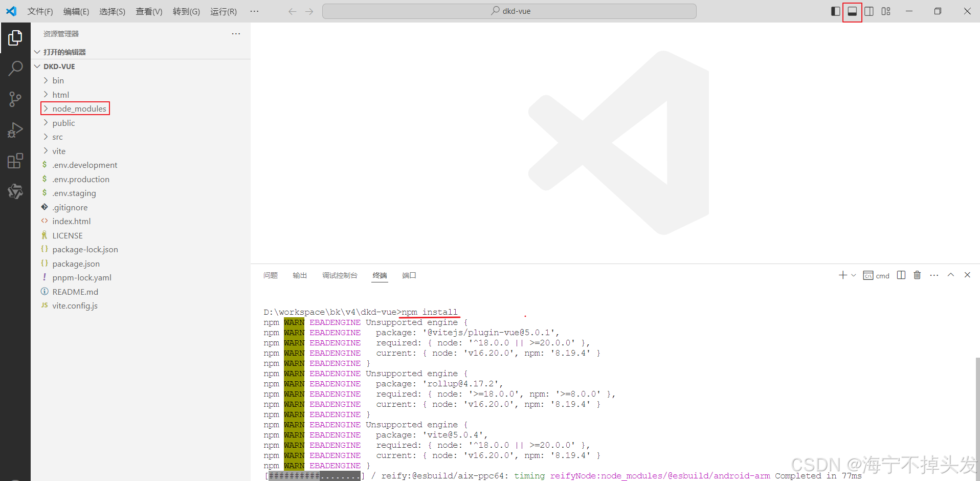Create a new terminal with plus icon
Image resolution: width=980 pixels, height=481 pixels.
click(x=843, y=275)
